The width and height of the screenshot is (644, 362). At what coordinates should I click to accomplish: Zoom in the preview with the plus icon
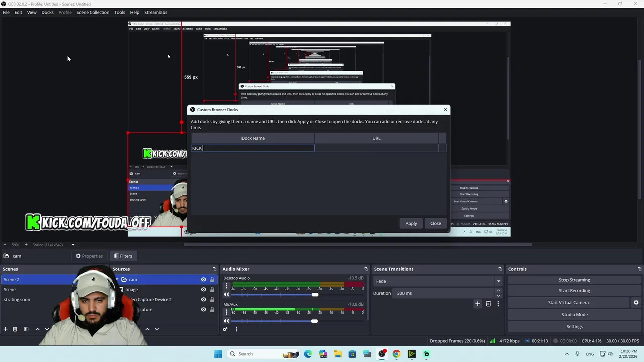point(26,245)
